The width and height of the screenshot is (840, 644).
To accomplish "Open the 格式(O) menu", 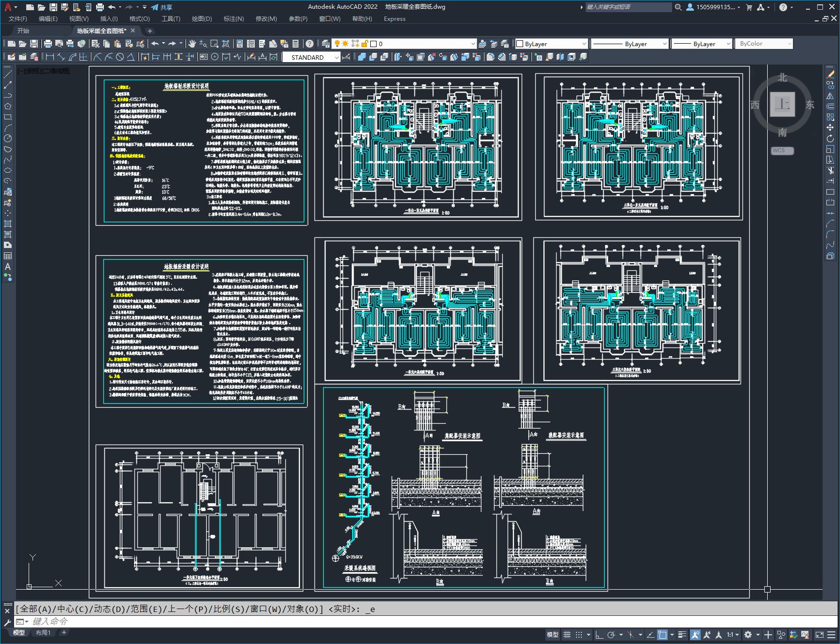I will point(139,18).
